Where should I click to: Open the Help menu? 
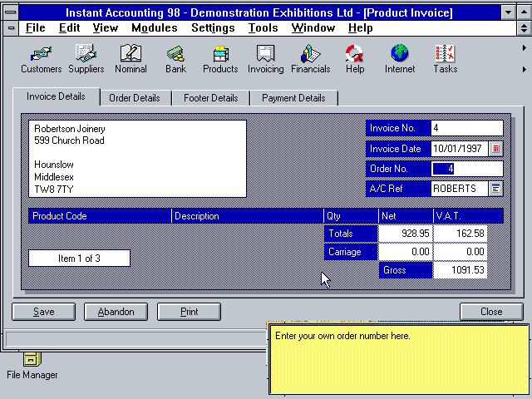coord(360,27)
